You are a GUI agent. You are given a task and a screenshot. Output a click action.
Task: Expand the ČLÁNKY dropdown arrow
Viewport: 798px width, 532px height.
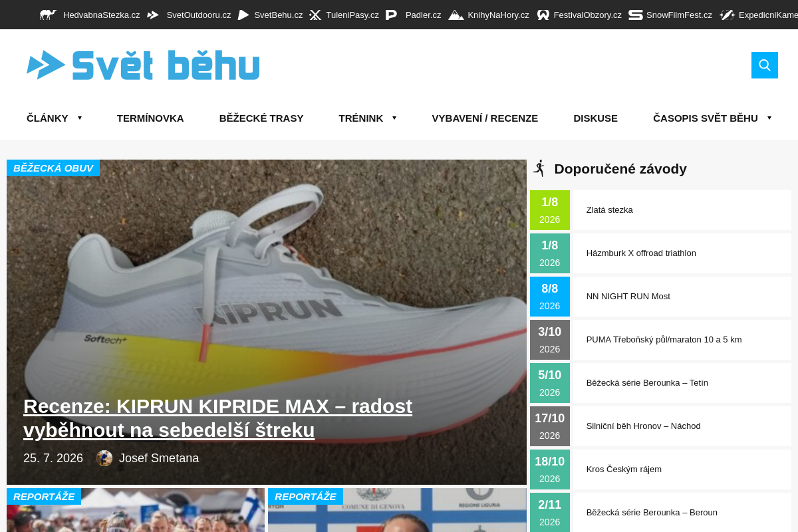[x=80, y=118]
